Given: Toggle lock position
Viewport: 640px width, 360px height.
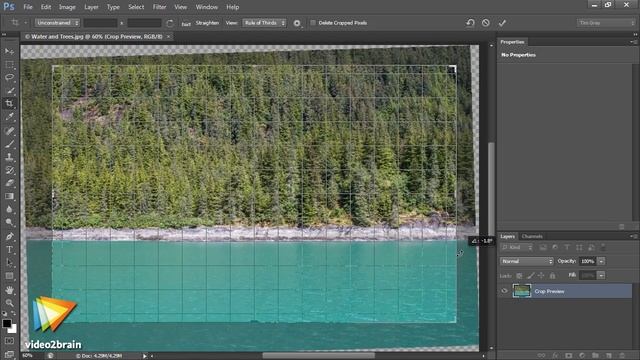Looking at the screenshot, I should tap(541, 276).
